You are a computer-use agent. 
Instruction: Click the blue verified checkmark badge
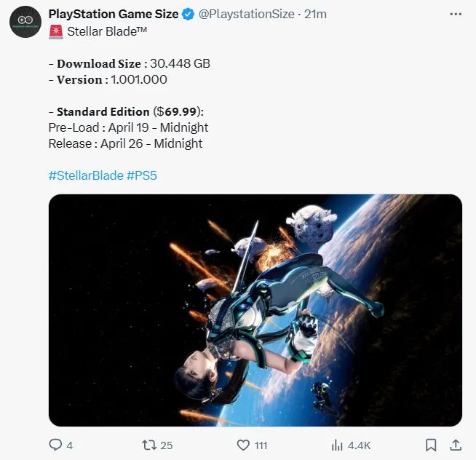(x=188, y=14)
